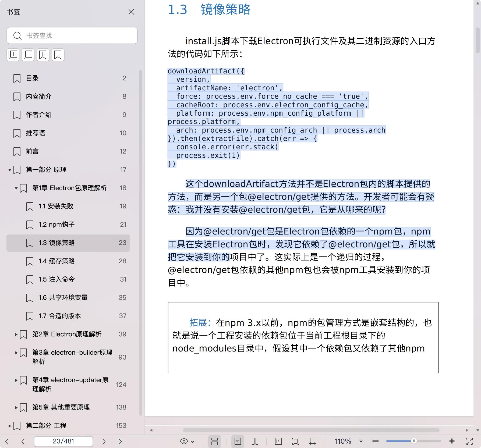Open the 110% zoom level dropdown
The height and width of the screenshot is (448, 481).
point(361,442)
